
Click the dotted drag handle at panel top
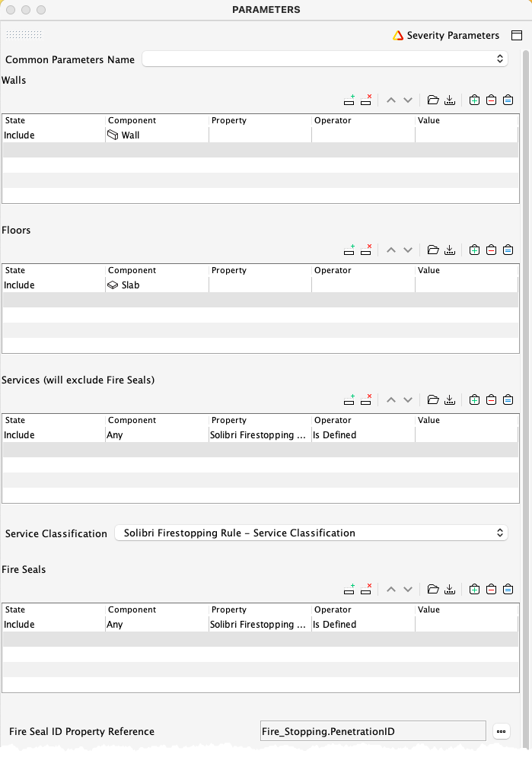click(24, 34)
